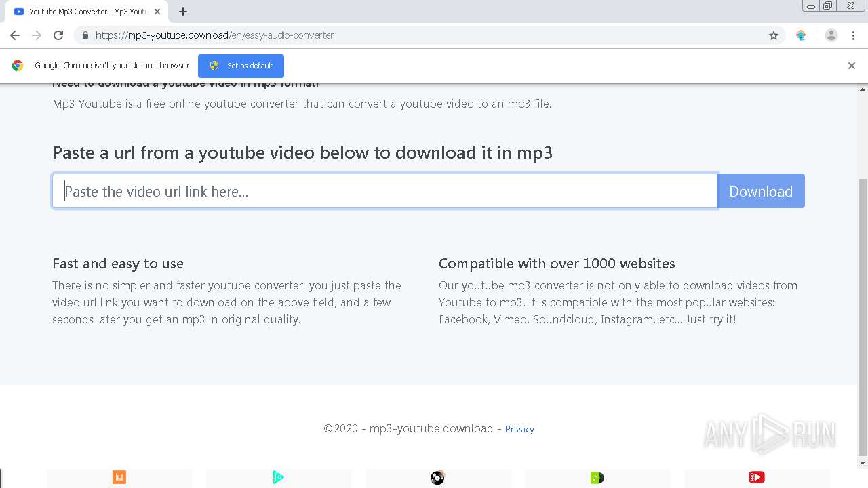The image size is (868, 488).
Task: Click the blue Download button
Action: pos(761,191)
